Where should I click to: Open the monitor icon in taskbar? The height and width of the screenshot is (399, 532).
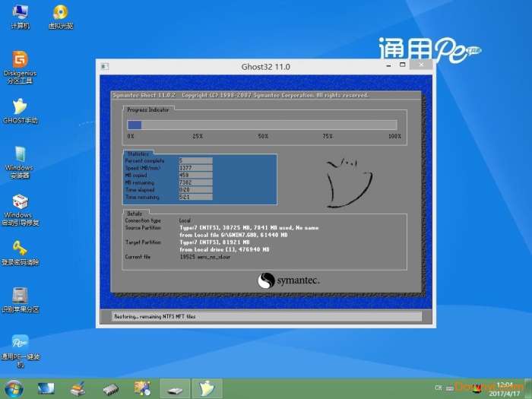click(46, 389)
